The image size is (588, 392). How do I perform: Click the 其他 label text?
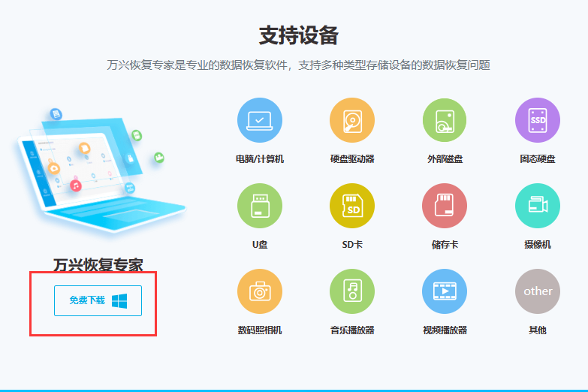[538, 330]
